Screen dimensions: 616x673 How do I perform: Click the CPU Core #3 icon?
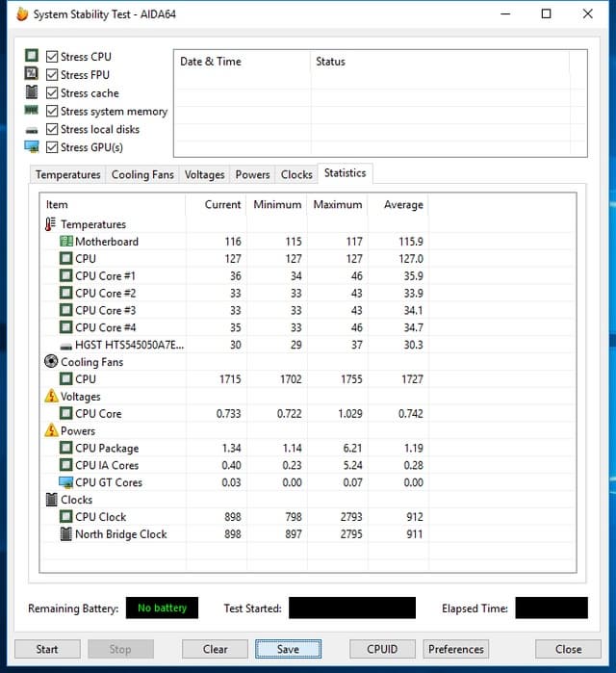(x=66, y=310)
